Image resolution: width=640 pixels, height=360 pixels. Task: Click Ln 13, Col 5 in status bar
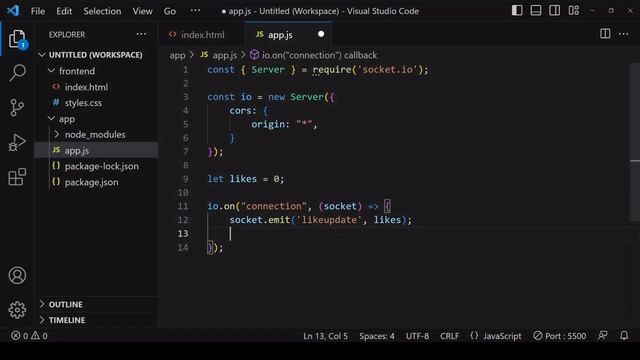(325, 336)
